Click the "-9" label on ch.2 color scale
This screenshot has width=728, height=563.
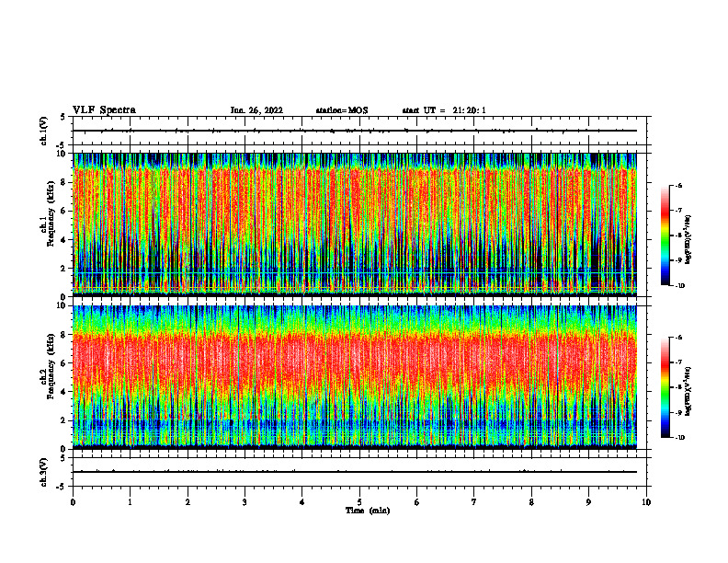pos(678,412)
